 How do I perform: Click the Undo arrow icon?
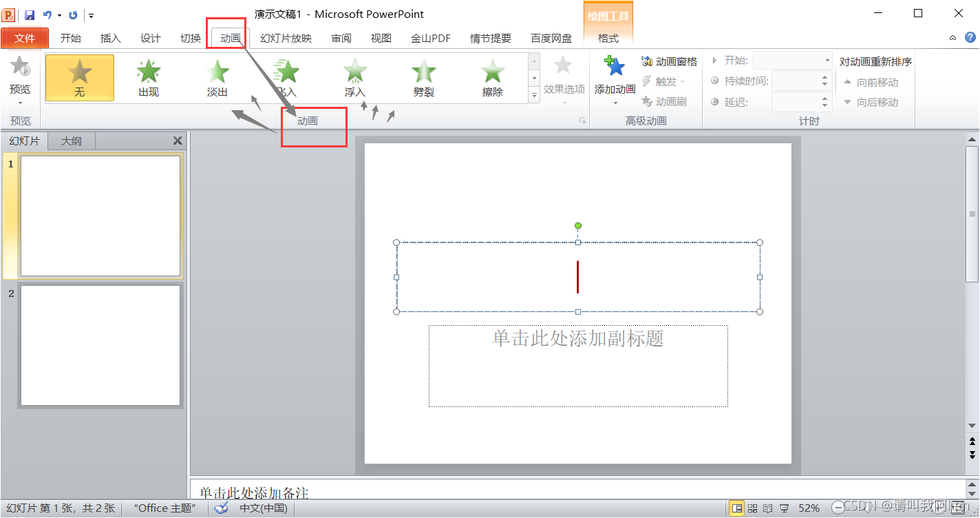click(x=47, y=14)
